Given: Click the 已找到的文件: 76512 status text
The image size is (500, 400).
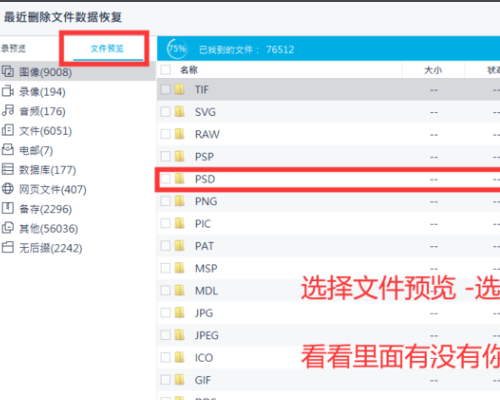Looking at the screenshot, I should pos(247,50).
